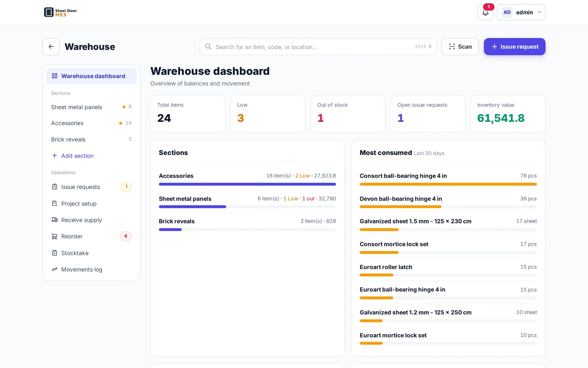Select Galvanized sheet 1.5 mm row
This screenshot has height=368, width=588.
[x=448, y=224]
